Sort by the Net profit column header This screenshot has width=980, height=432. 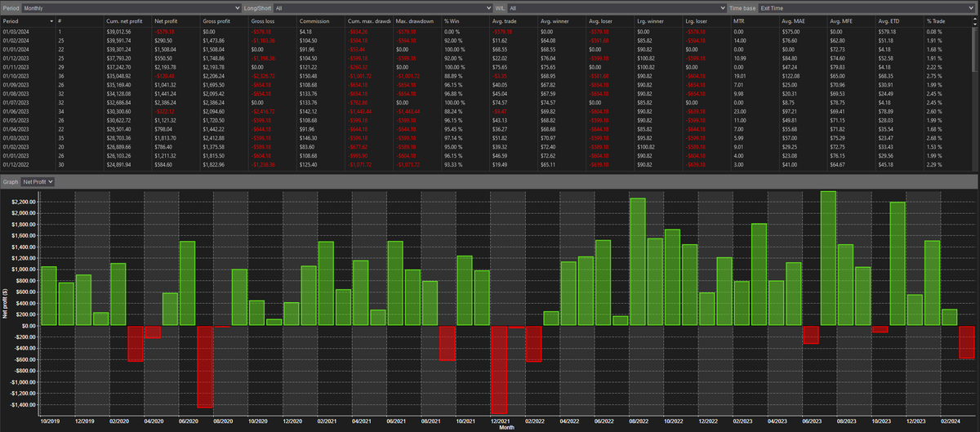(176, 20)
